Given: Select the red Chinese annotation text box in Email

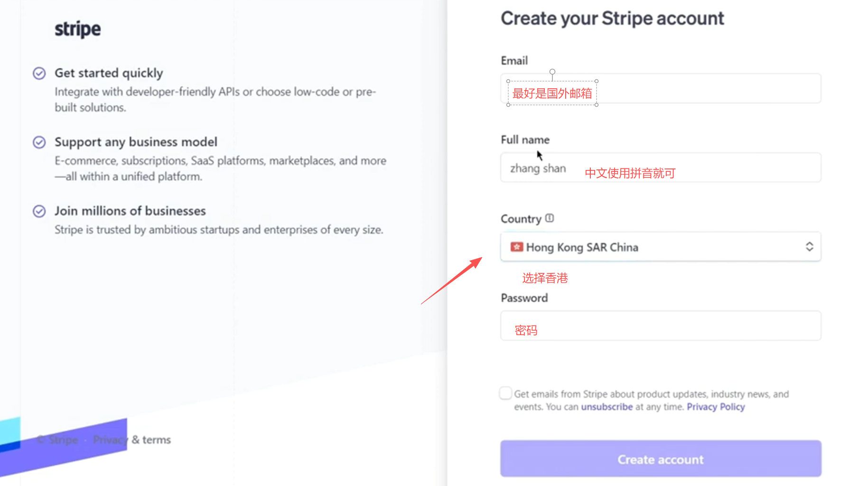Looking at the screenshot, I should coord(552,93).
